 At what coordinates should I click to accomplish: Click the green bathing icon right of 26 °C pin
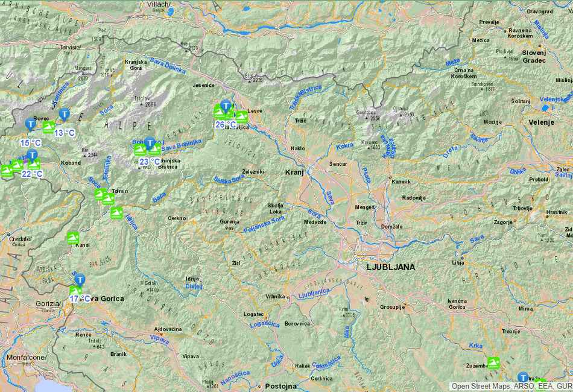click(x=241, y=116)
